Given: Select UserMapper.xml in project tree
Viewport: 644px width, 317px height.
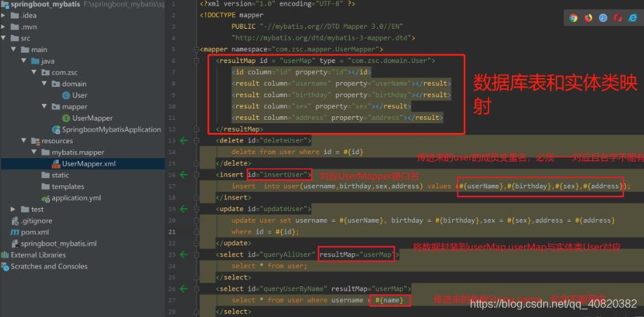Looking at the screenshot, I should 88,164.
